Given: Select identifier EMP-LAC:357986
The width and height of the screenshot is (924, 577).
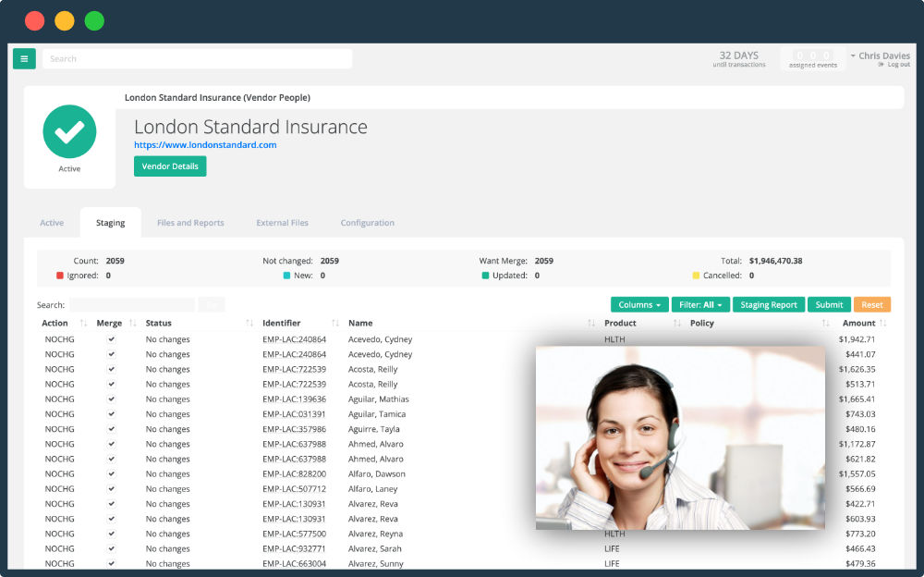Looking at the screenshot, I should [294, 429].
